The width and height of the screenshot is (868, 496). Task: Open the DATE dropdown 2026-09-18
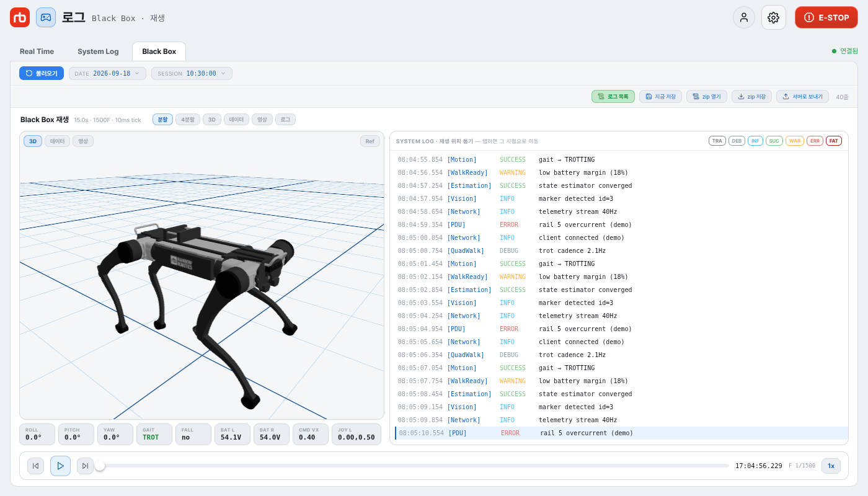point(107,73)
